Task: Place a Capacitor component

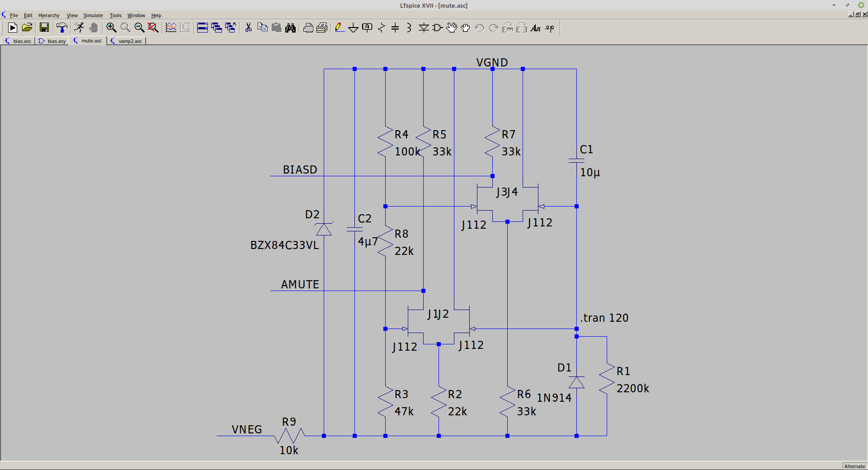Action: pos(395,28)
